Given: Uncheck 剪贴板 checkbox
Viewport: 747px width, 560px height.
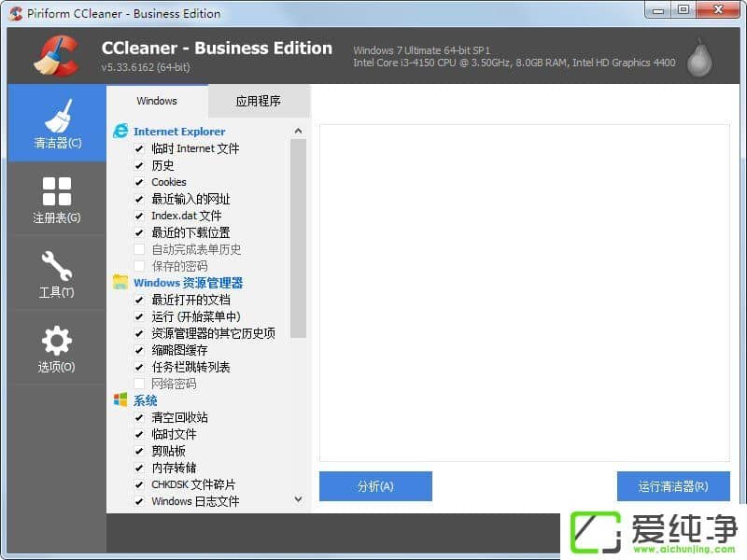Looking at the screenshot, I should 139,451.
